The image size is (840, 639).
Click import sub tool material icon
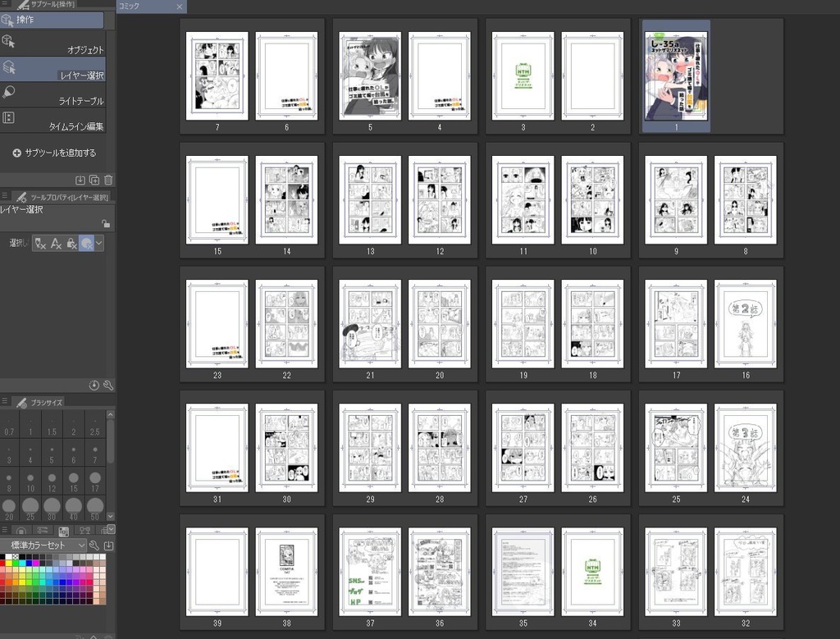point(80,180)
